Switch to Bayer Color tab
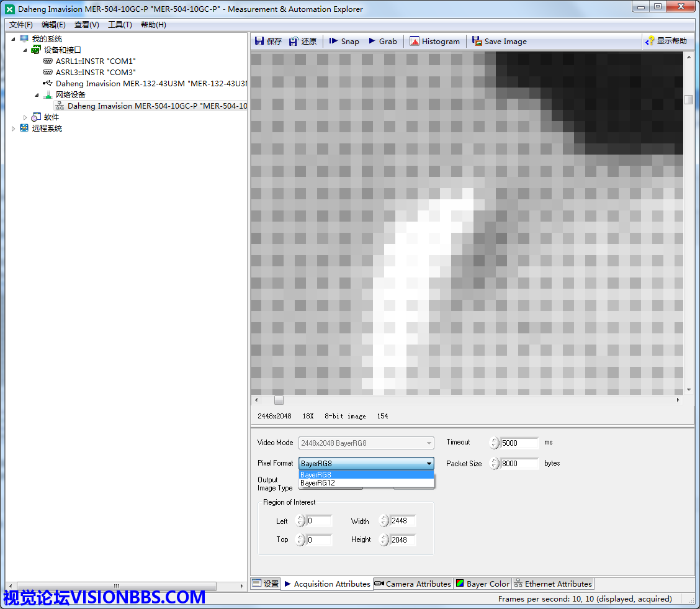The image size is (700, 609). point(482,584)
